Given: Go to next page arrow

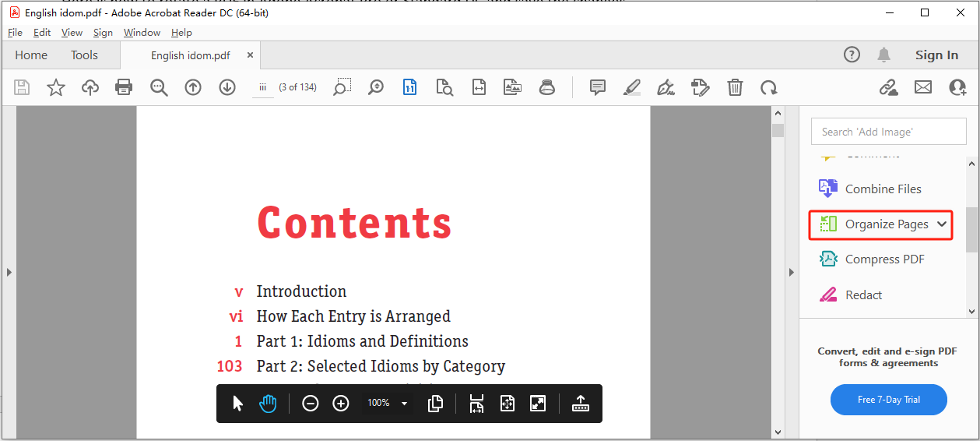Looking at the screenshot, I should tap(227, 87).
